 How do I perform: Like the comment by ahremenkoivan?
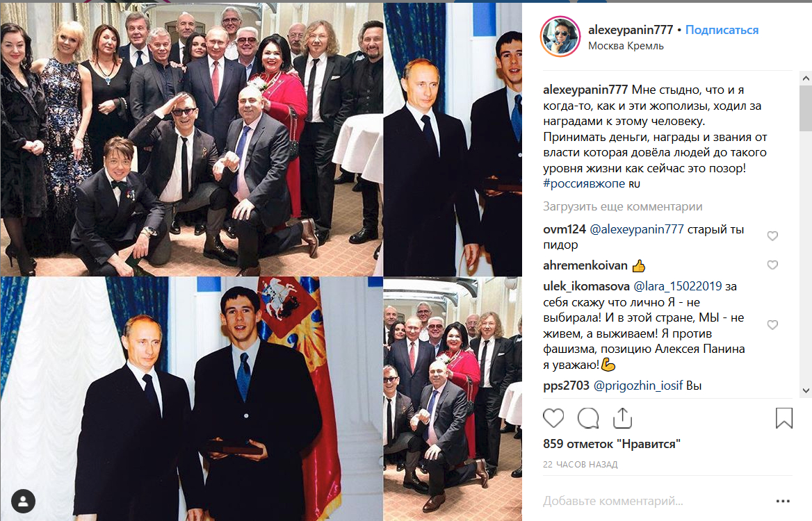772,265
